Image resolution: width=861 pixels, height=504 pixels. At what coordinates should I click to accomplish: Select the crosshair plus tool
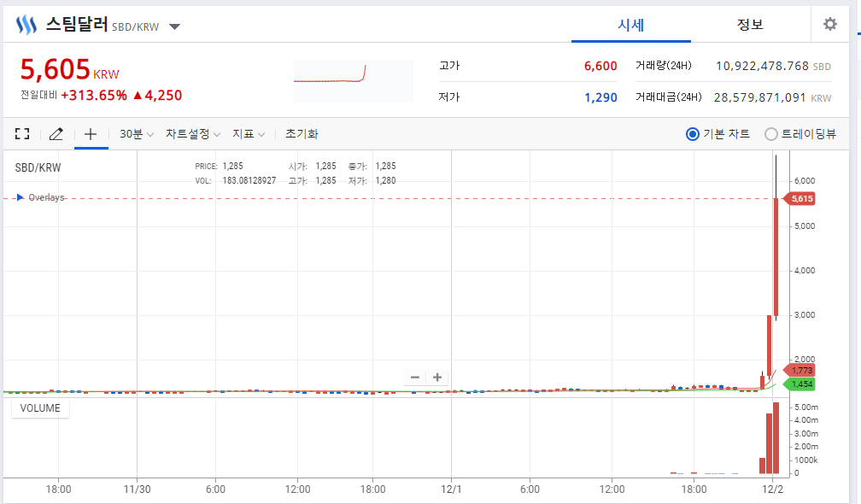click(91, 133)
